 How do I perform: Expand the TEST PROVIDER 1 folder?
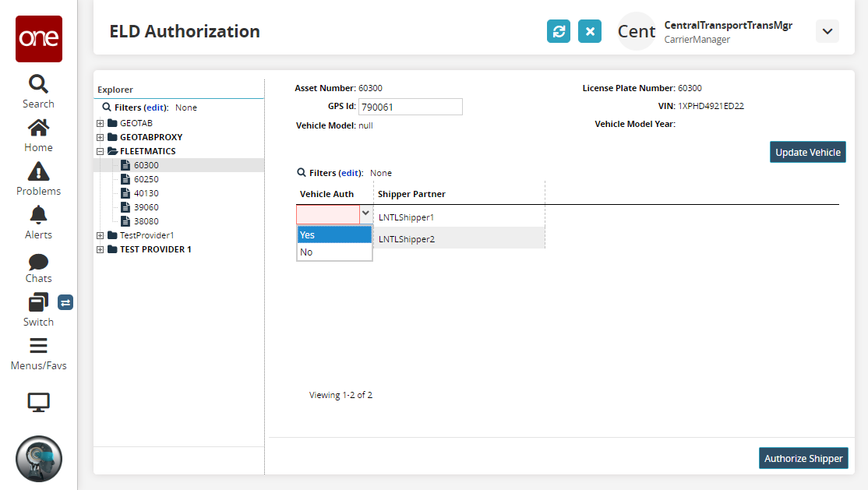coord(100,249)
